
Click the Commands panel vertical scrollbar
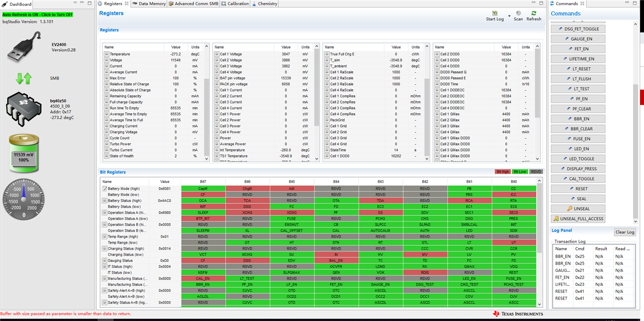pyautogui.click(x=636, y=120)
